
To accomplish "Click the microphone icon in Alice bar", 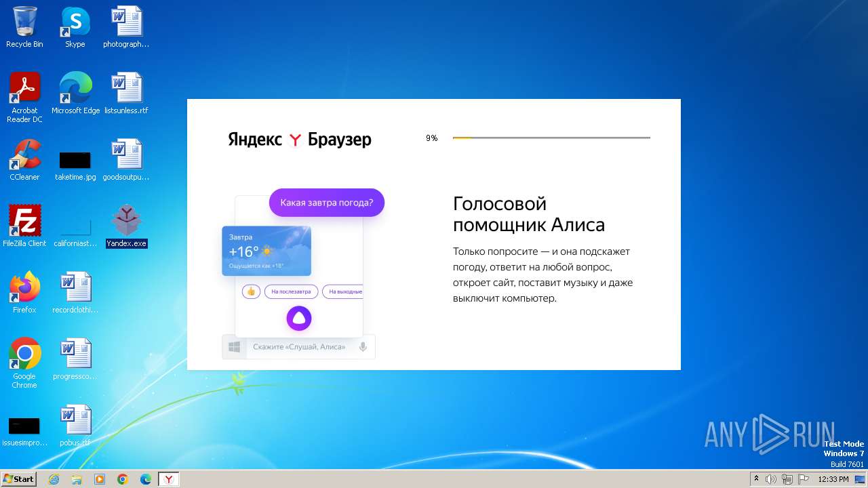I will 363,346.
